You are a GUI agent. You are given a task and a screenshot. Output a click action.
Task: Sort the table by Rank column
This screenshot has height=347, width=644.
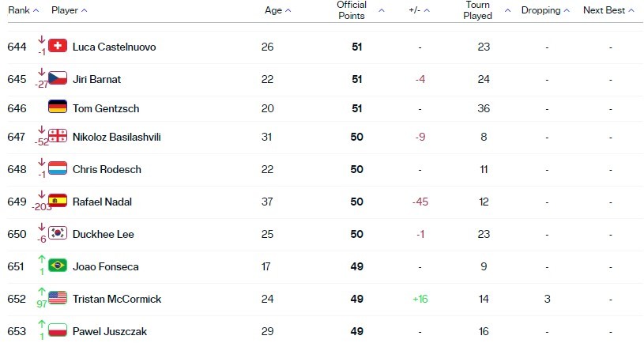click(x=24, y=10)
